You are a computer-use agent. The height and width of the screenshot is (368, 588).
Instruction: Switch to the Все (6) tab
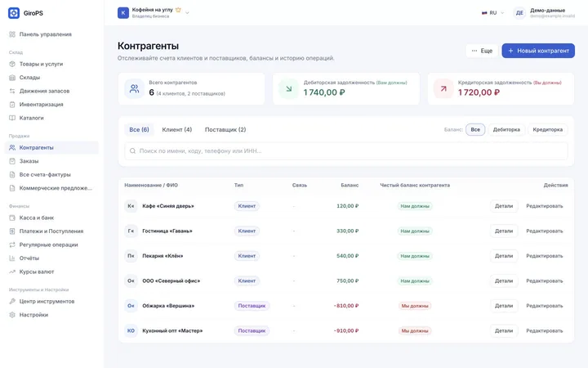coord(139,129)
